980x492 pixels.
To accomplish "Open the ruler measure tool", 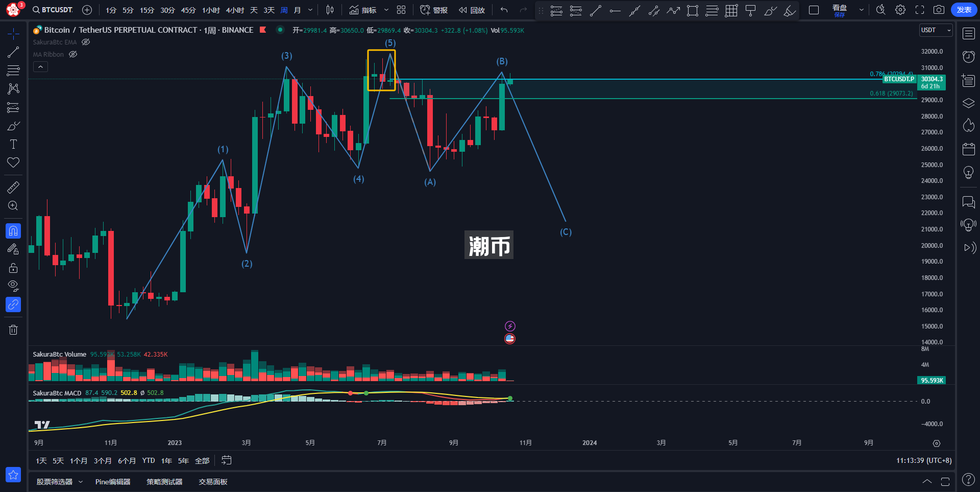I will 13,188.
